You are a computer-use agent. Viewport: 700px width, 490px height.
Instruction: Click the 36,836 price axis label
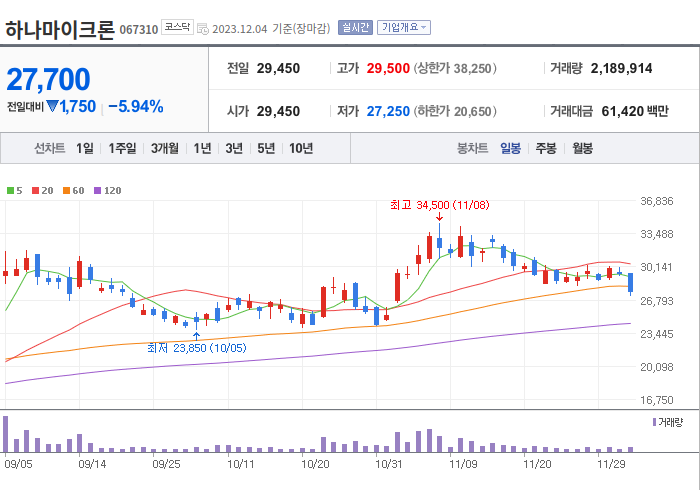[x=657, y=201]
